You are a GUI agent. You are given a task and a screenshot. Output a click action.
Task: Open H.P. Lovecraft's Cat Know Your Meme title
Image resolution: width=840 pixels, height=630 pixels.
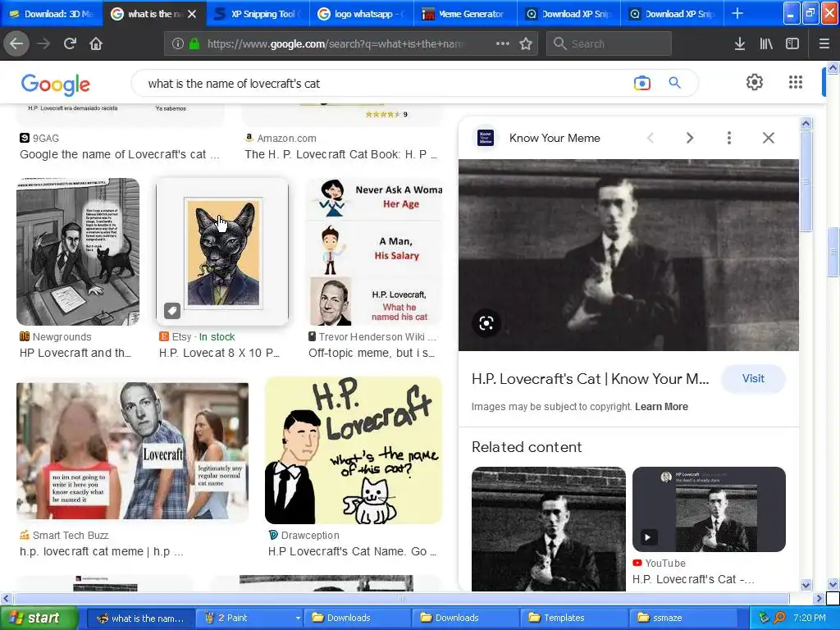pos(590,379)
